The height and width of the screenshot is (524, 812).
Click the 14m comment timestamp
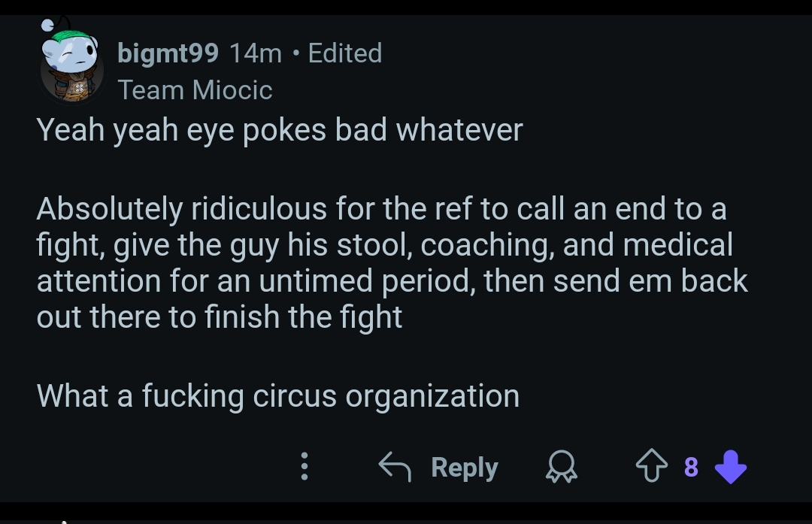pos(255,53)
